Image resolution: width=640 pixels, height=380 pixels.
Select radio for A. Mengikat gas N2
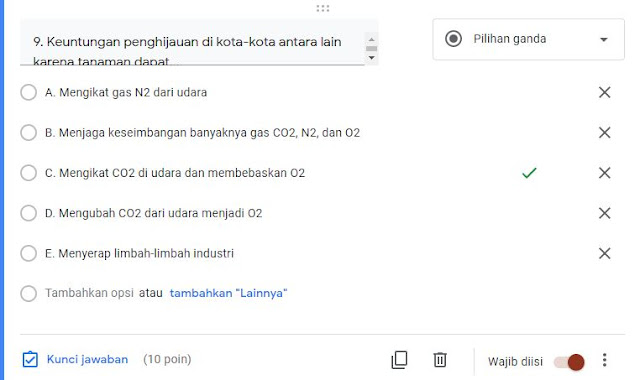point(29,92)
